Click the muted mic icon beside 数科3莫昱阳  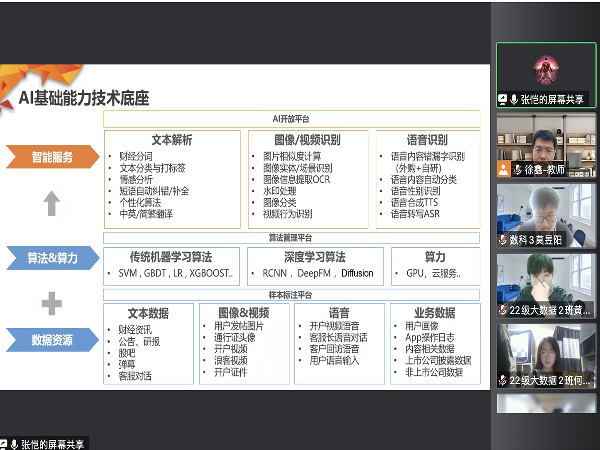pyautogui.click(x=503, y=240)
